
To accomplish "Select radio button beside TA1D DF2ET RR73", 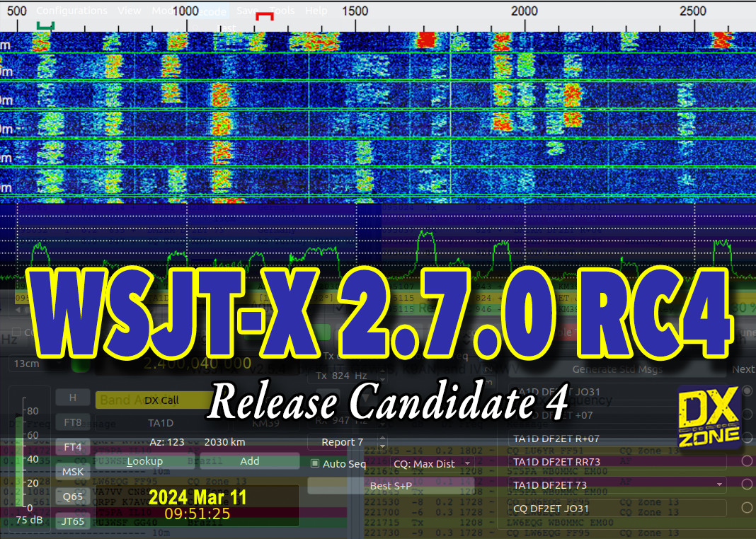I will point(747,461).
